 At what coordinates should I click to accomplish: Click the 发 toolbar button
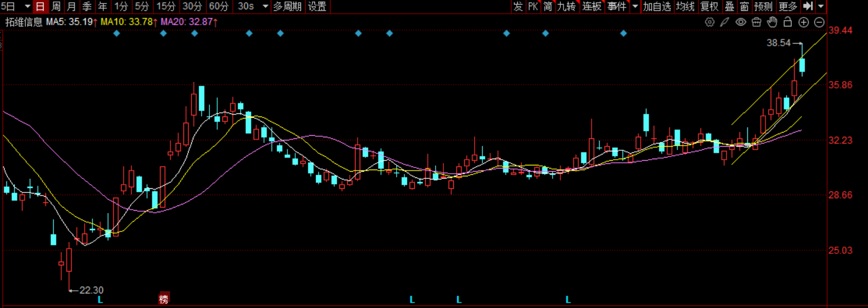pos(518,6)
